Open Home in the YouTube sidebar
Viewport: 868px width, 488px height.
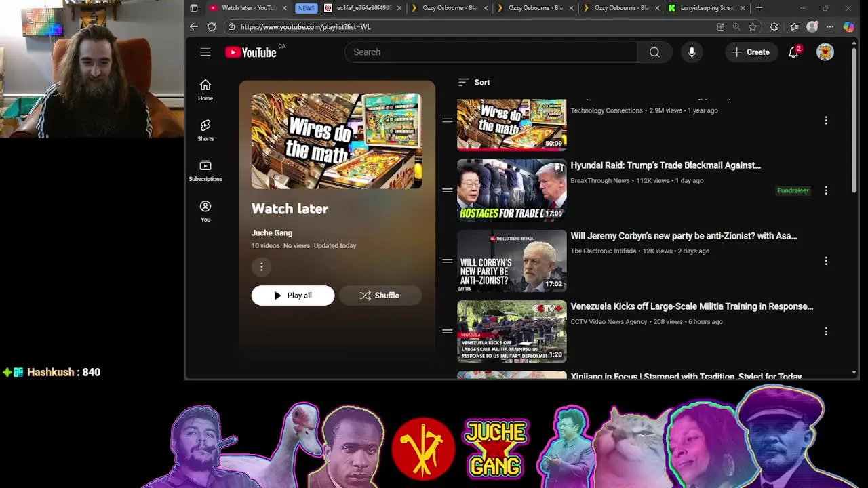point(205,89)
